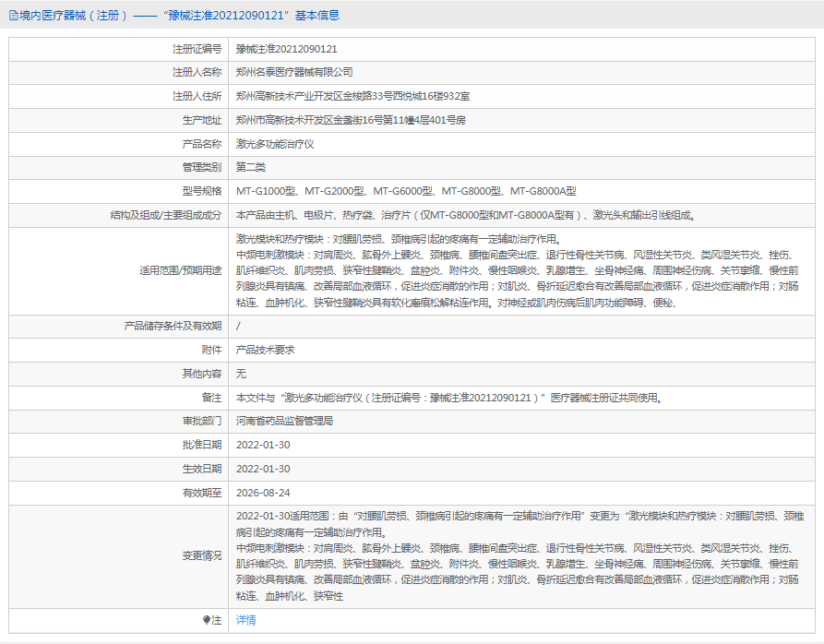Click the 其他内容 value 无
This screenshot has height=644, width=824.
pos(241,374)
